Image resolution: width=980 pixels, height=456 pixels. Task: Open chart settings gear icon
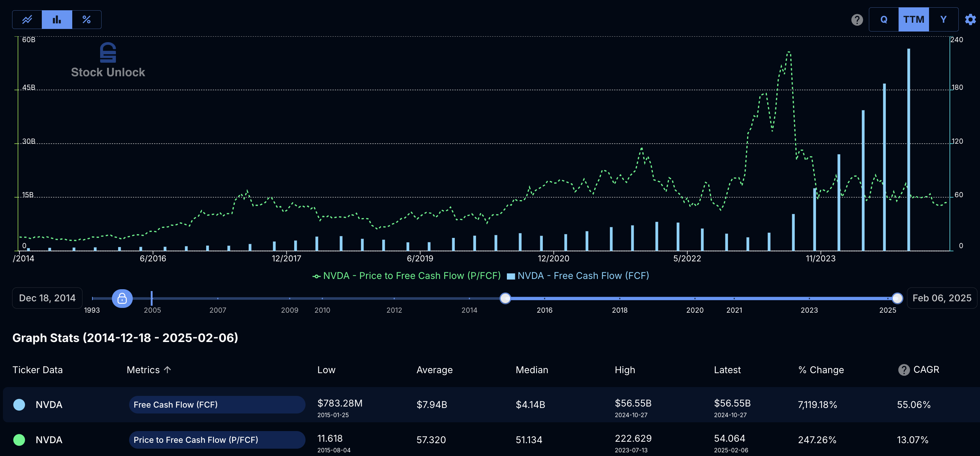tap(970, 19)
